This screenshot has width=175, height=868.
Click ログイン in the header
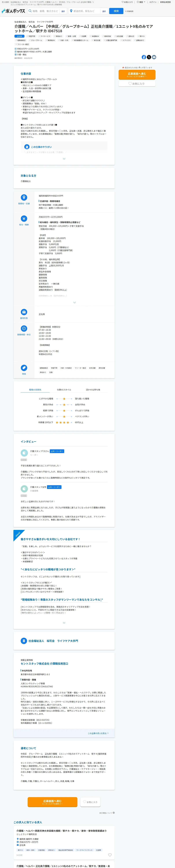[x=153, y=2]
